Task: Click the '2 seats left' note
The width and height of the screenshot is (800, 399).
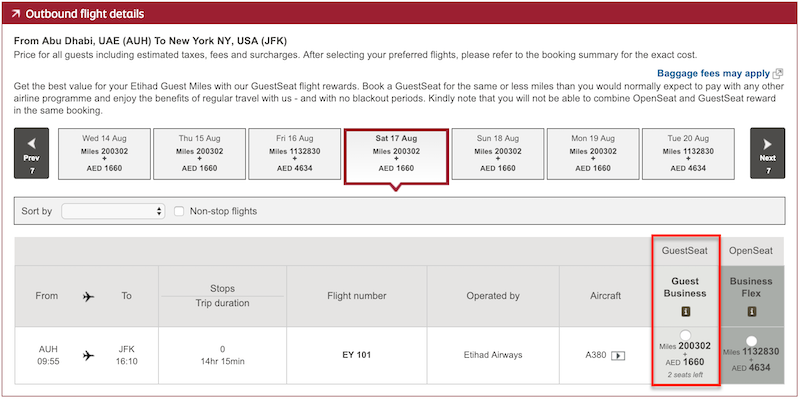Action: [x=685, y=375]
